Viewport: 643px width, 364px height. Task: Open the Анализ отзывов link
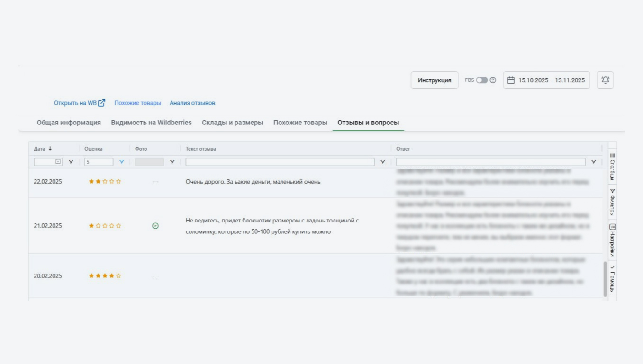click(x=192, y=103)
